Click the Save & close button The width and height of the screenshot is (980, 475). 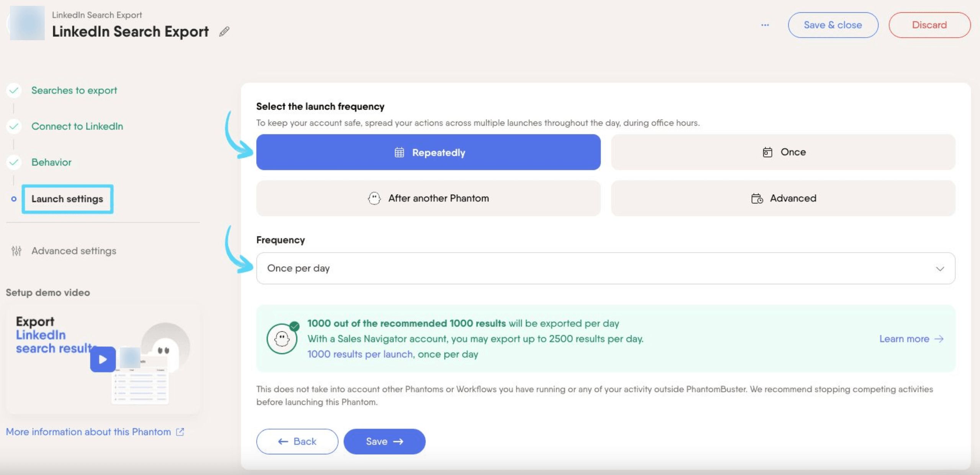833,25
